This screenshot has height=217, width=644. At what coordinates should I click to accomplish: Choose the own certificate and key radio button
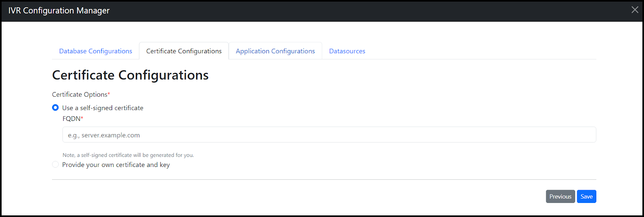[x=56, y=165]
